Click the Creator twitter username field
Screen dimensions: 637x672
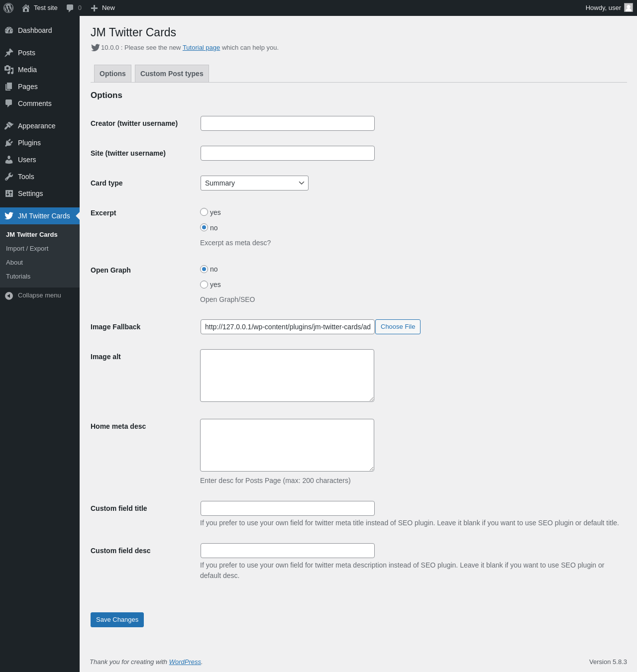pyautogui.click(x=288, y=123)
